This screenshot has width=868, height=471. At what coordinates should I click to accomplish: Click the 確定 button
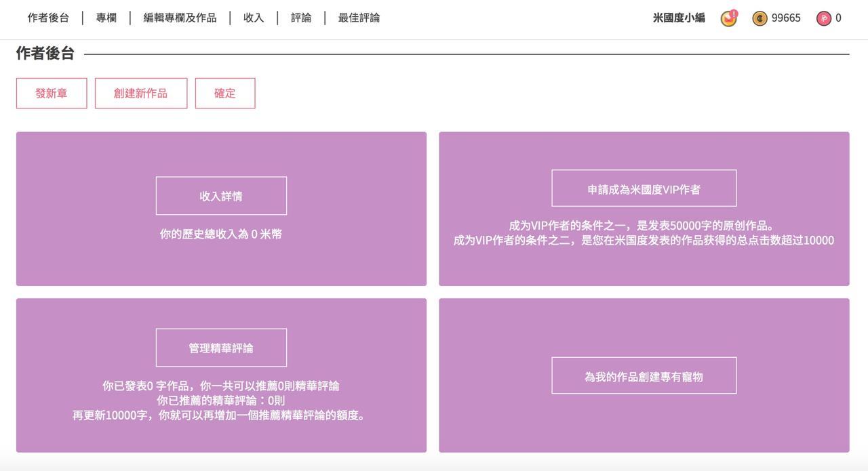(225, 94)
